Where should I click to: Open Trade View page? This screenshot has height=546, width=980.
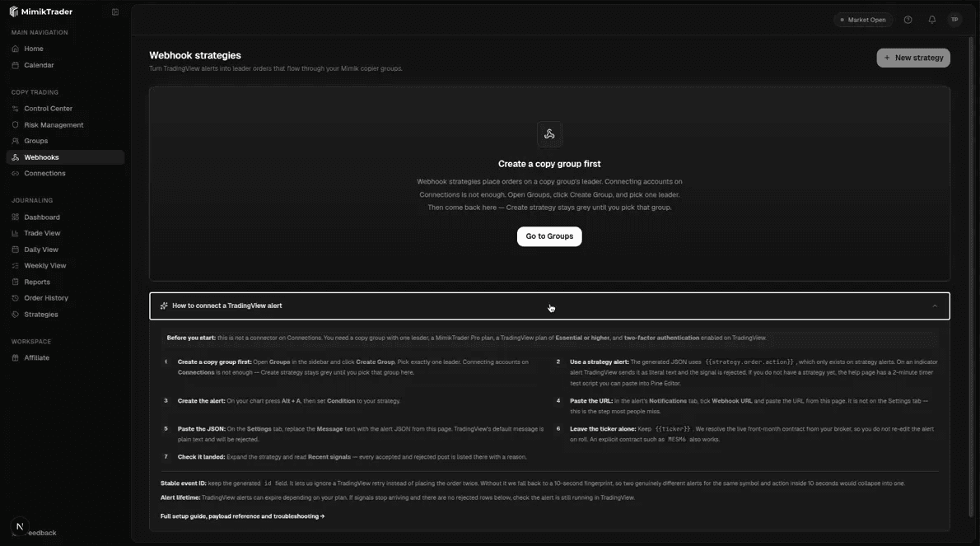66,234
